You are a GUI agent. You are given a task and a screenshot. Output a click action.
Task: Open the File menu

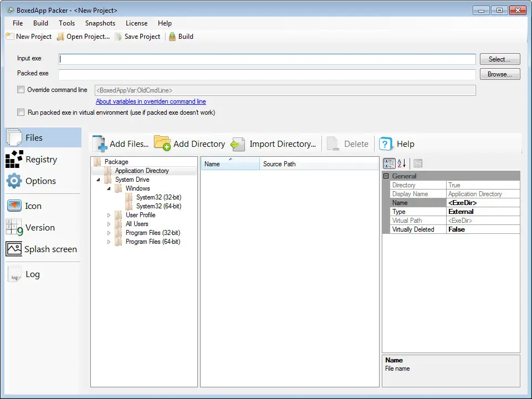18,23
